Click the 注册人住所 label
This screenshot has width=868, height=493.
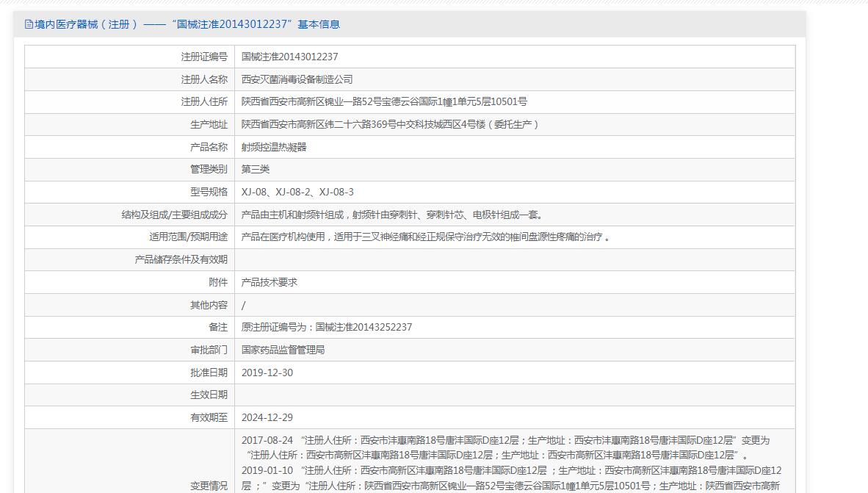[204, 102]
